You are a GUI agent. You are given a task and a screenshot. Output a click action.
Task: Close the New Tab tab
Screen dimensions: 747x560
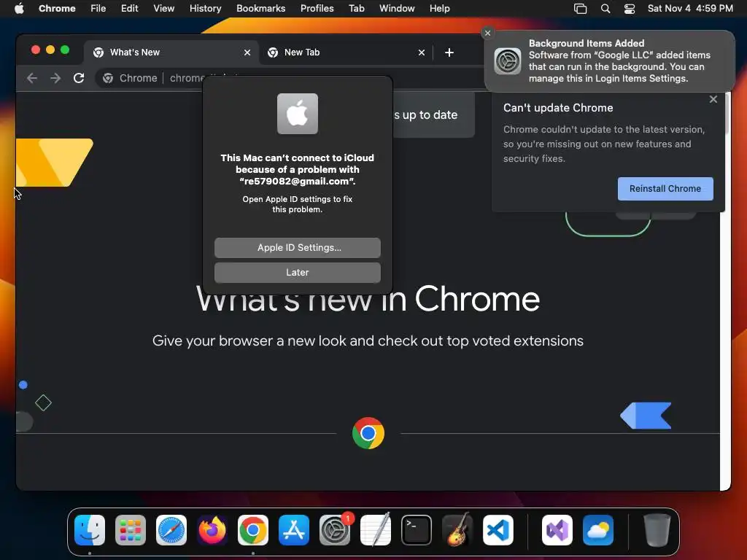coord(422,52)
